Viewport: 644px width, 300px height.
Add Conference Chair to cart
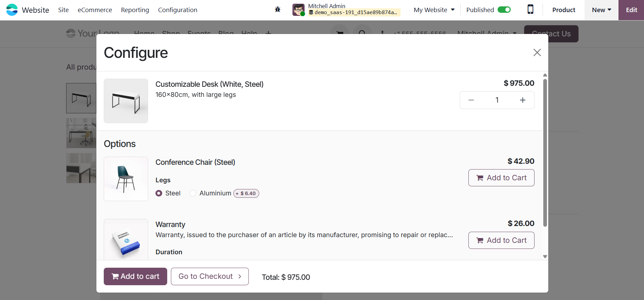[501, 178]
